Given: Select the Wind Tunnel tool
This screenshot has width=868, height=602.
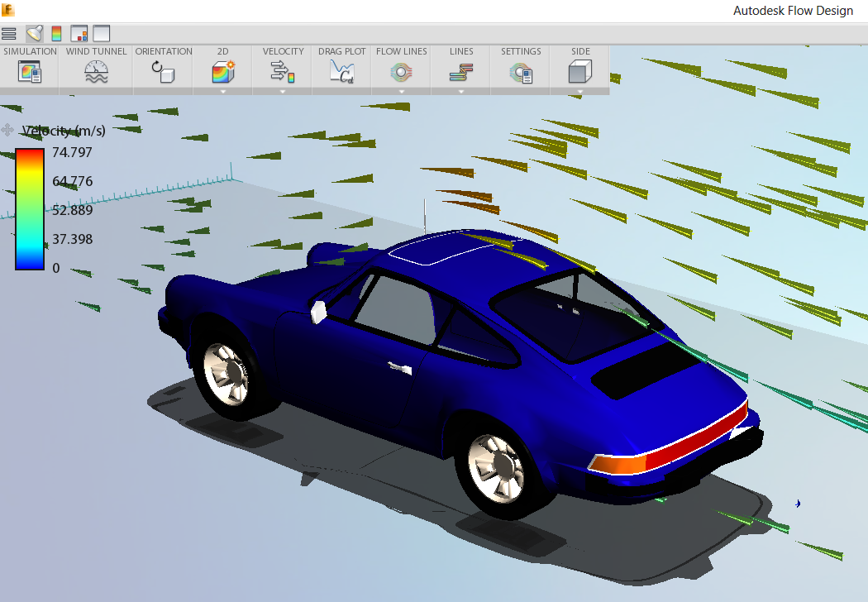Looking at the screenshot, I should click(96, 72).
